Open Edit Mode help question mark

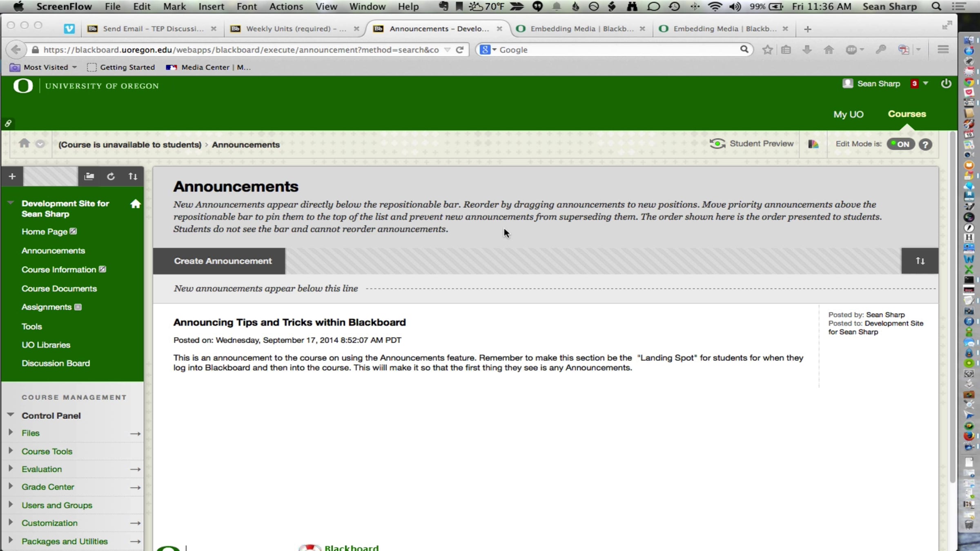[925, 144]
